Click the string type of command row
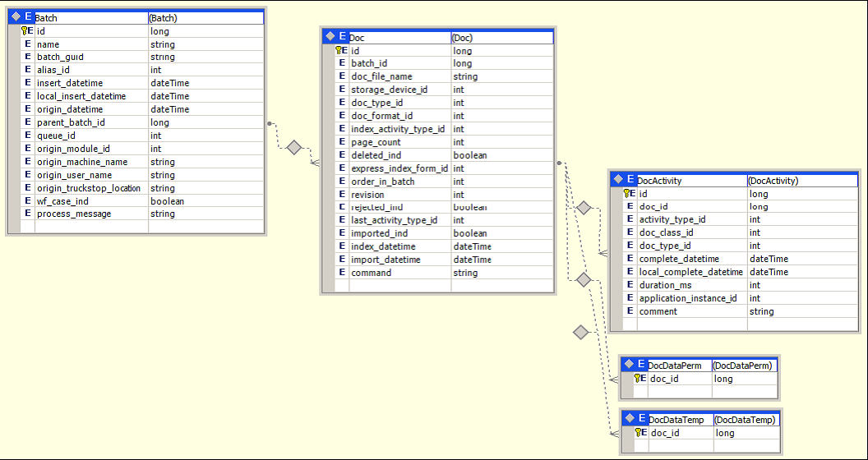 click(502, 273)
